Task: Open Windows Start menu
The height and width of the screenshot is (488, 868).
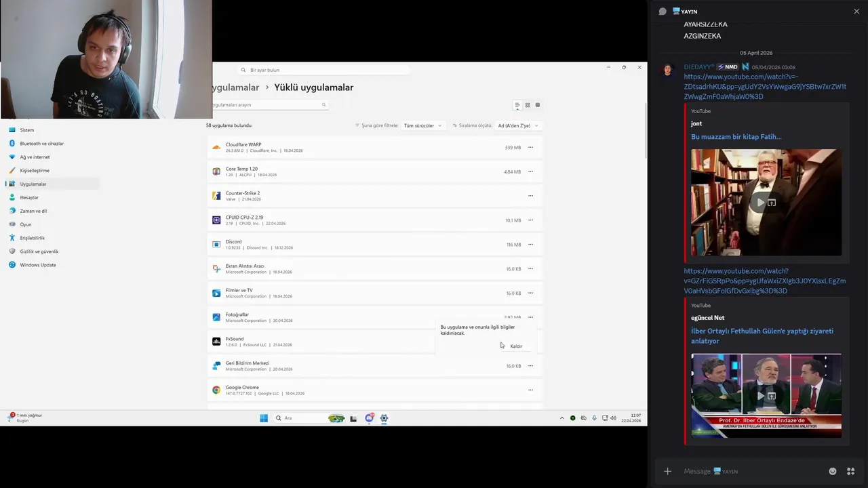Action: click(264, 418)
